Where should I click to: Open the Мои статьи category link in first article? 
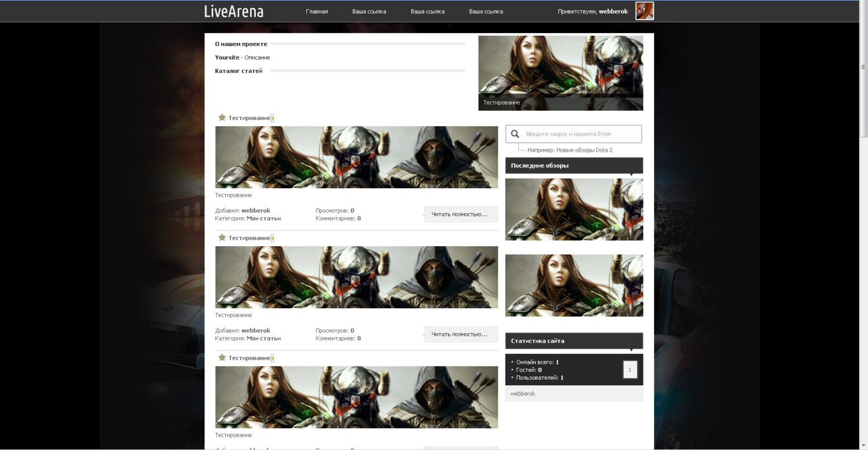pyautogui.click(x=263, y=218)
